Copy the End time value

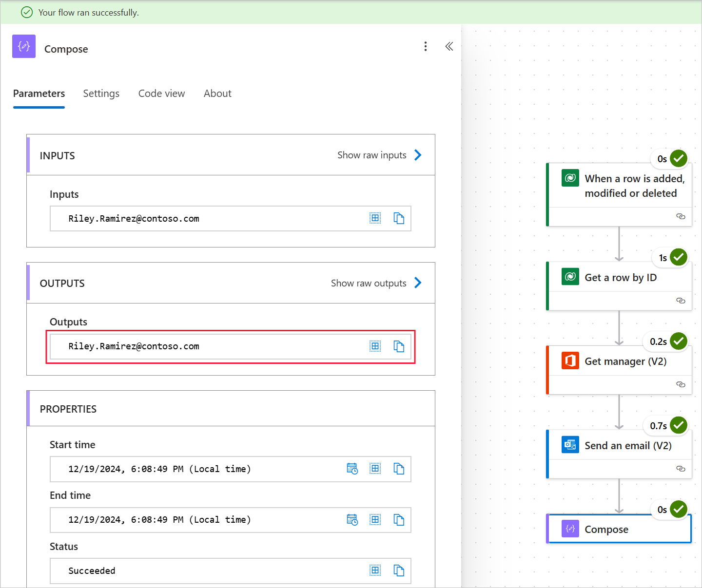(x=399, y=520)
